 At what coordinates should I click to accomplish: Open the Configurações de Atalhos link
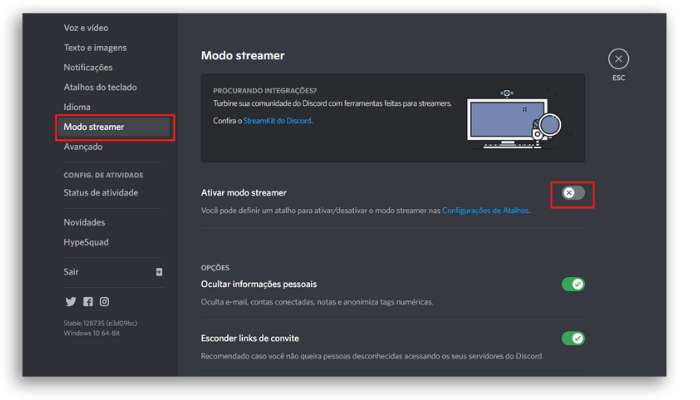click(485, 211)
